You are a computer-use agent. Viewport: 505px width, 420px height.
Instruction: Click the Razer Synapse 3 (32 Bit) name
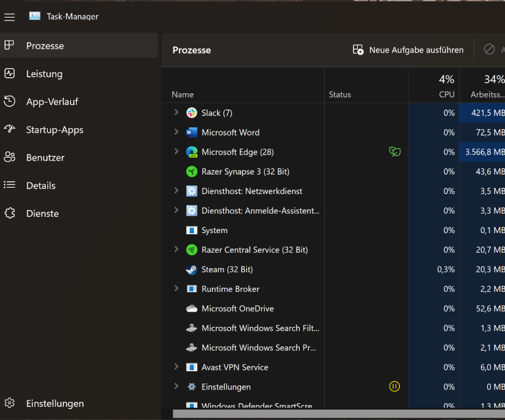click(x=246, y=172)
